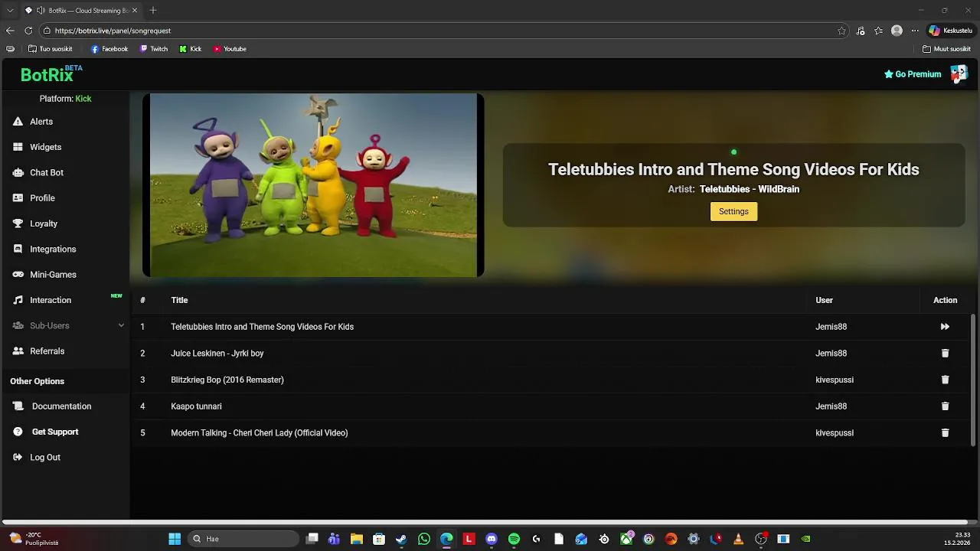Select the User column header

824,301
